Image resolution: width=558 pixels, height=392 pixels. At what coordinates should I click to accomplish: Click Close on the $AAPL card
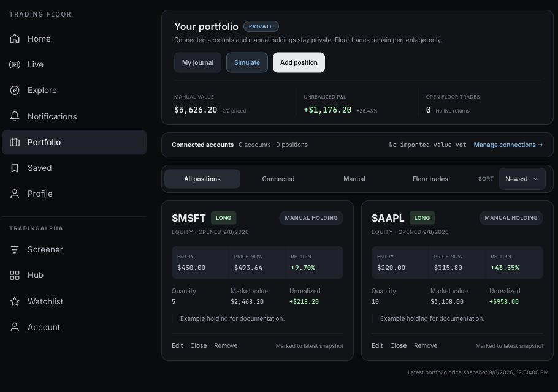point(398,345)
